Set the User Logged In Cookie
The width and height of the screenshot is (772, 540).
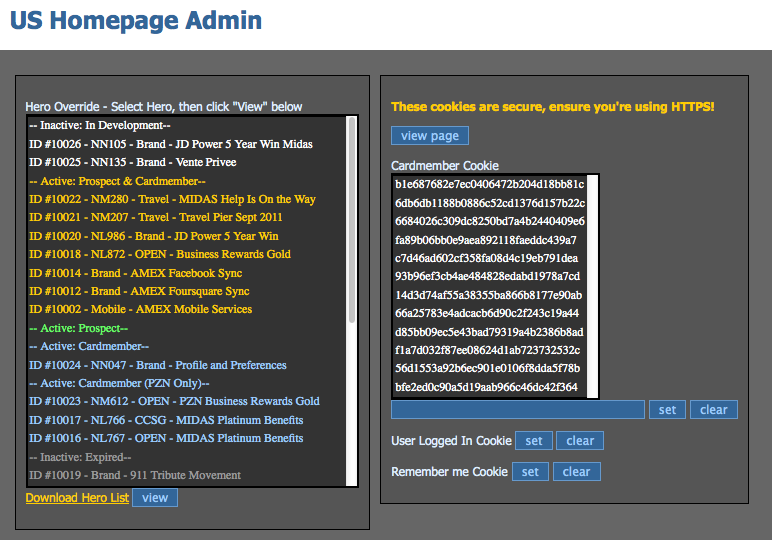click(x=534, y=441)
